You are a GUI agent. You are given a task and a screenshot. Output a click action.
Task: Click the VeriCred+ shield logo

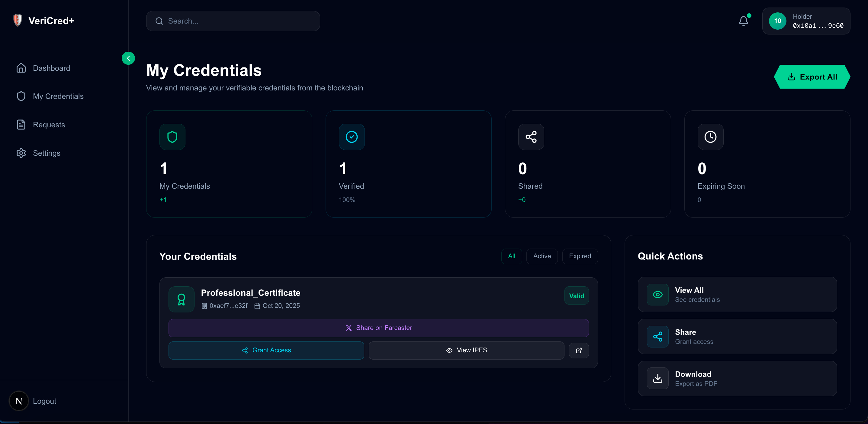pyautogui.click(x=18, y=20)
